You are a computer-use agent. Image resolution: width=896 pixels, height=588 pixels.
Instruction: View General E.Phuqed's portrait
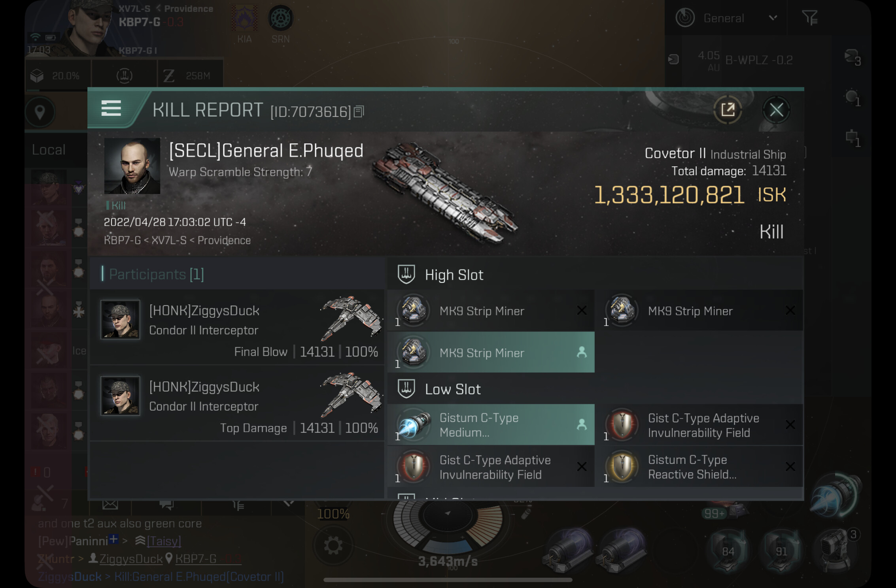pyautogui.click(x=132, y=166)
